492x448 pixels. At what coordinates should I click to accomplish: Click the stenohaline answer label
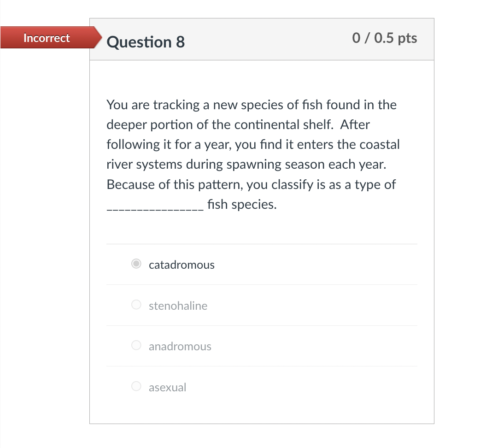pos(178,306)
